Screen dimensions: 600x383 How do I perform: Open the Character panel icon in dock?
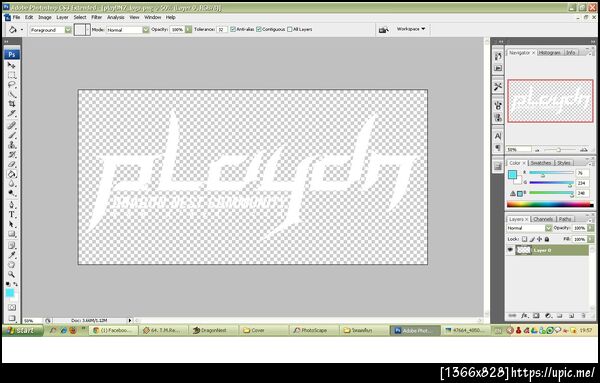tap(498, 136)
